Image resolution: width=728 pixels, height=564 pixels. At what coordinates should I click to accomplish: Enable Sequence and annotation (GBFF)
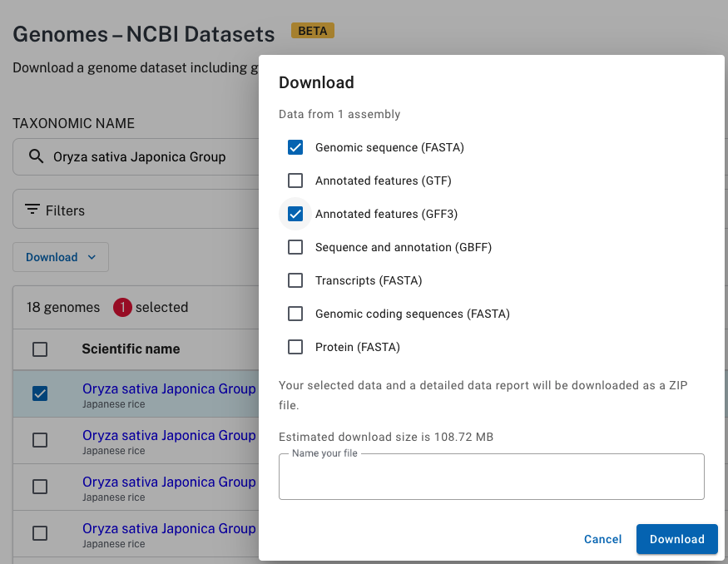[295, 247]
